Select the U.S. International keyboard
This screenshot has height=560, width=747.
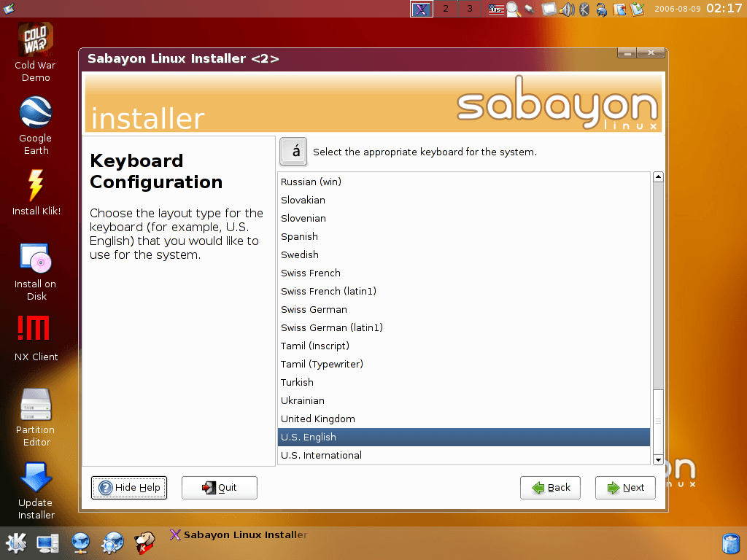click(463, 455)
